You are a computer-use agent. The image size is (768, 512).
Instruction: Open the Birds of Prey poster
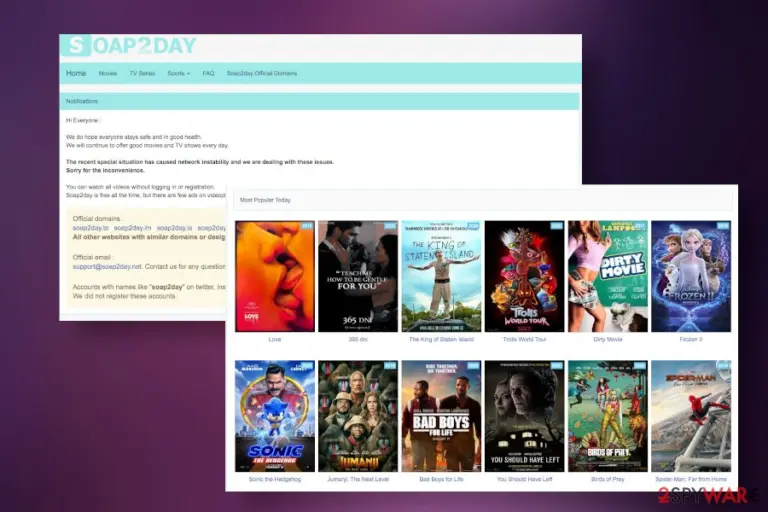coord(608,416)
